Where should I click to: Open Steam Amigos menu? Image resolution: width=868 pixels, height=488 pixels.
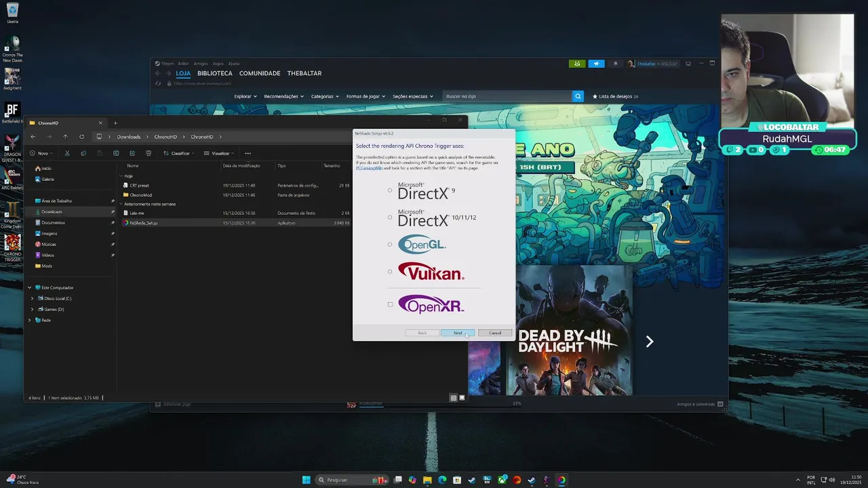[x=201, y=64]
